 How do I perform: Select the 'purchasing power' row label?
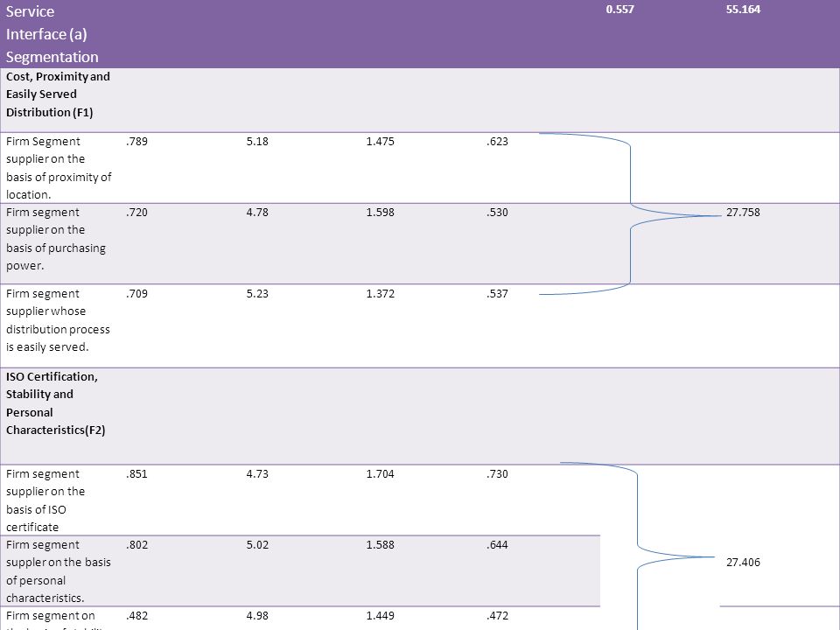(x=56, y=239)
